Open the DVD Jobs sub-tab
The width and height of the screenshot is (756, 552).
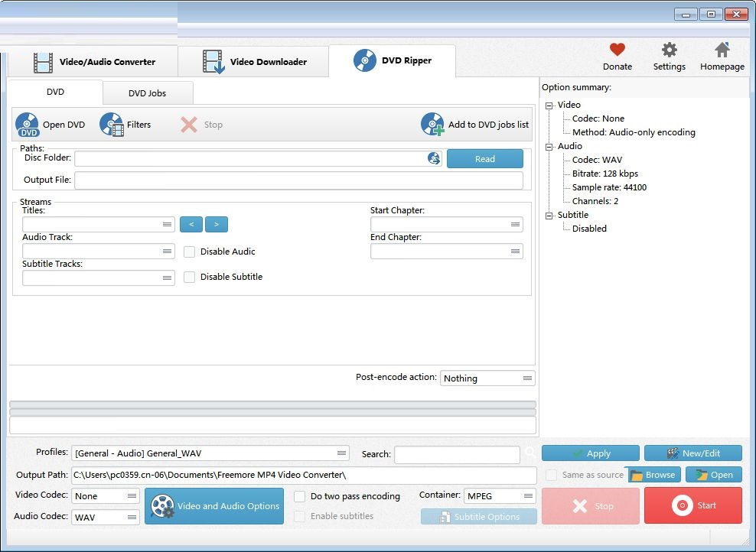[148, 93]
